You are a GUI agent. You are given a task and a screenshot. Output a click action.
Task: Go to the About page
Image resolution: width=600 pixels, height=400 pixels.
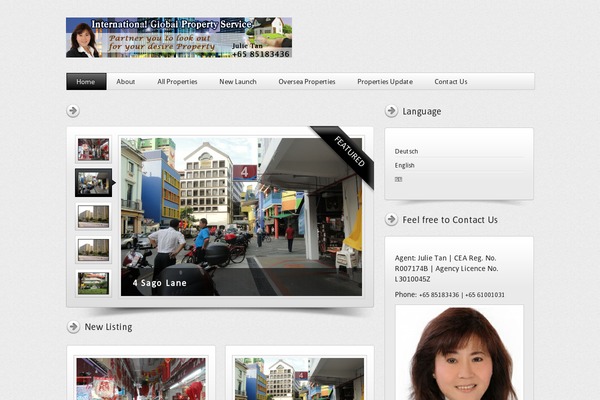(126, 82)
